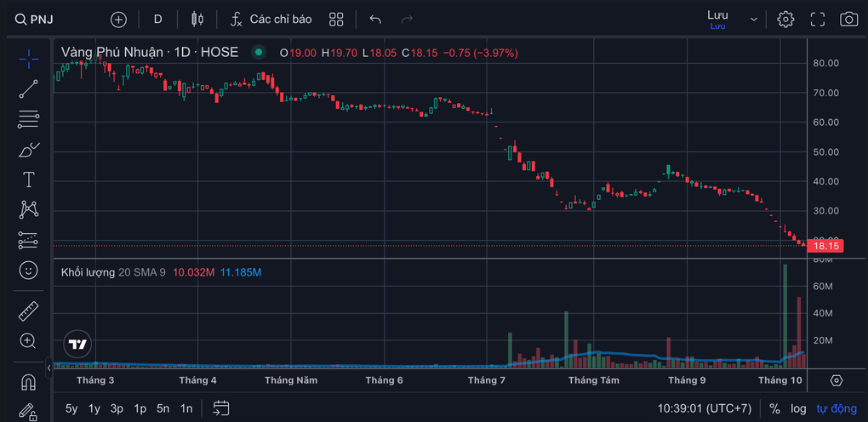Take a chart snapshot with camera icon
868x422 pixels.
848,20
